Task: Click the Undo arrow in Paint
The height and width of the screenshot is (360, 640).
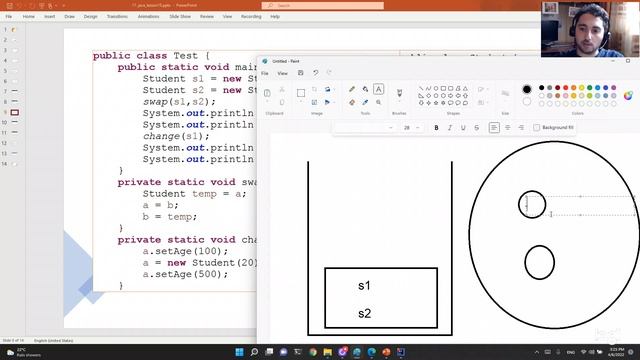Action: 316,73
